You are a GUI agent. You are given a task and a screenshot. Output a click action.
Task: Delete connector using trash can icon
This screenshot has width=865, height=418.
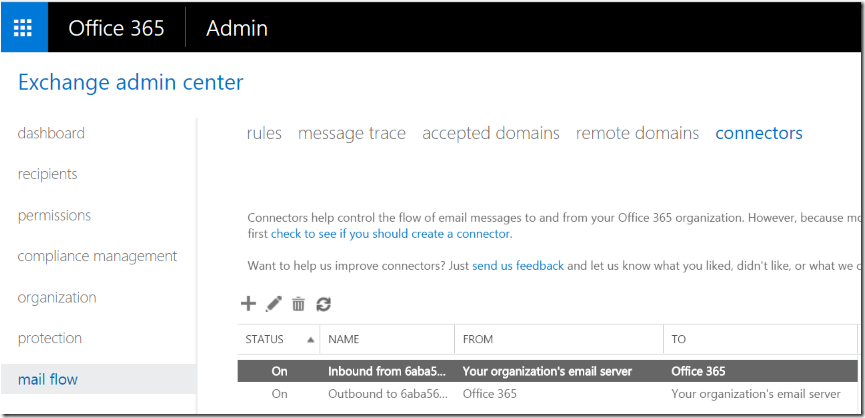tap(298, 304)
